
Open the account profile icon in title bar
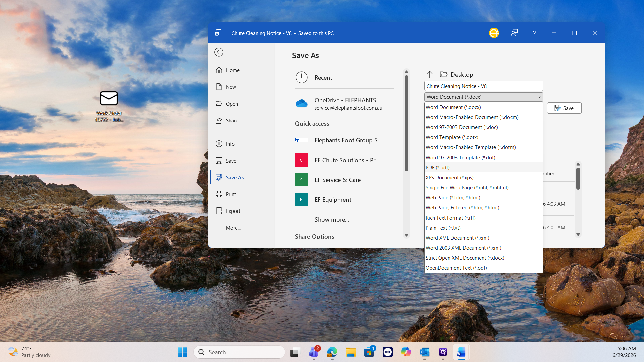tap(494, 33)
